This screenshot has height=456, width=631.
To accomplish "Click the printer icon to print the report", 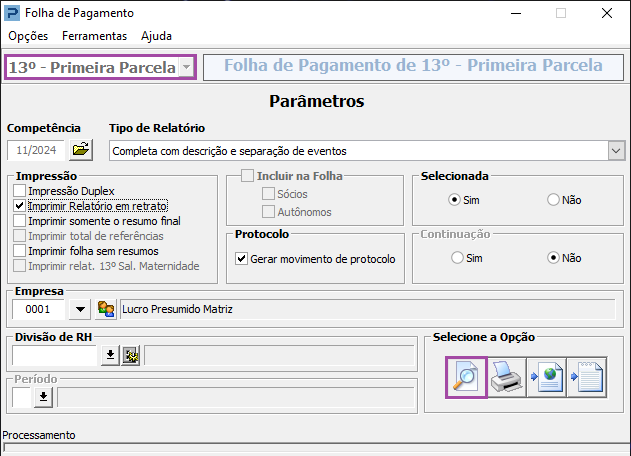I will click(506, 377).
